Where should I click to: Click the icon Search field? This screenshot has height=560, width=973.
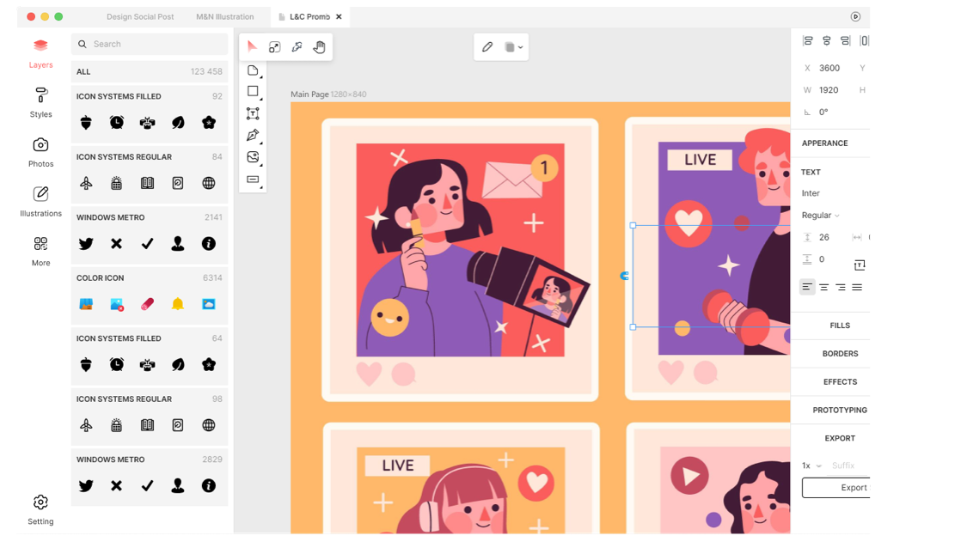point(150,44)
